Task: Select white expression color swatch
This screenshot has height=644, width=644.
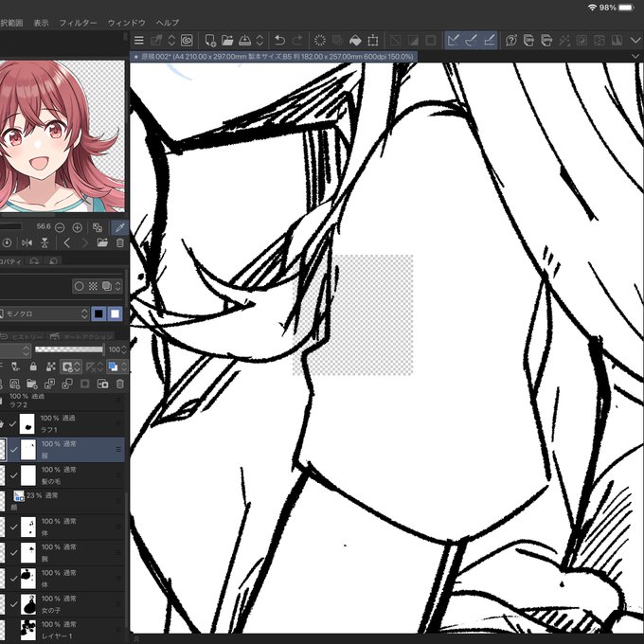Action: [x=115, y=313]
